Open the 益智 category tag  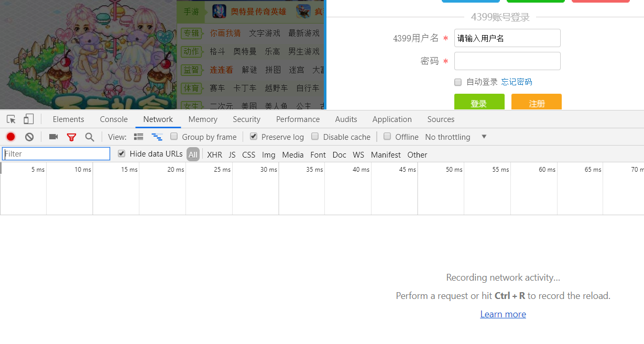click(191, 70)
